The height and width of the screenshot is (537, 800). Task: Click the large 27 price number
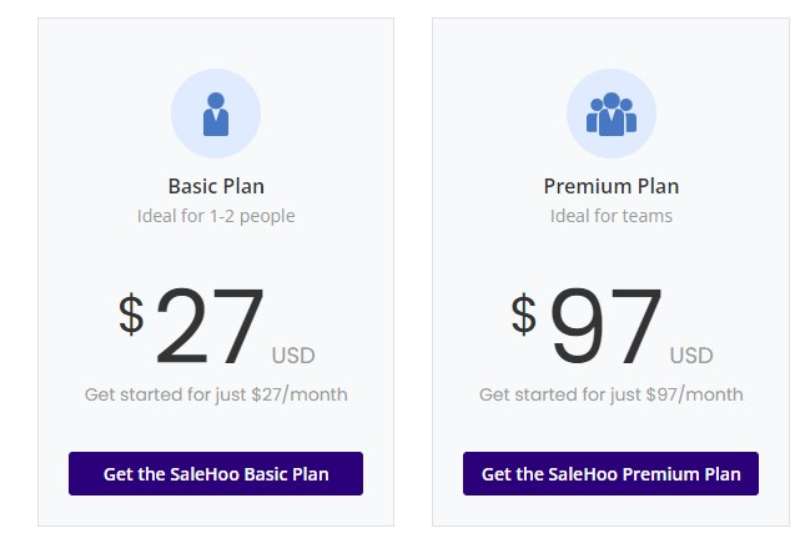[x=210, y=325]
